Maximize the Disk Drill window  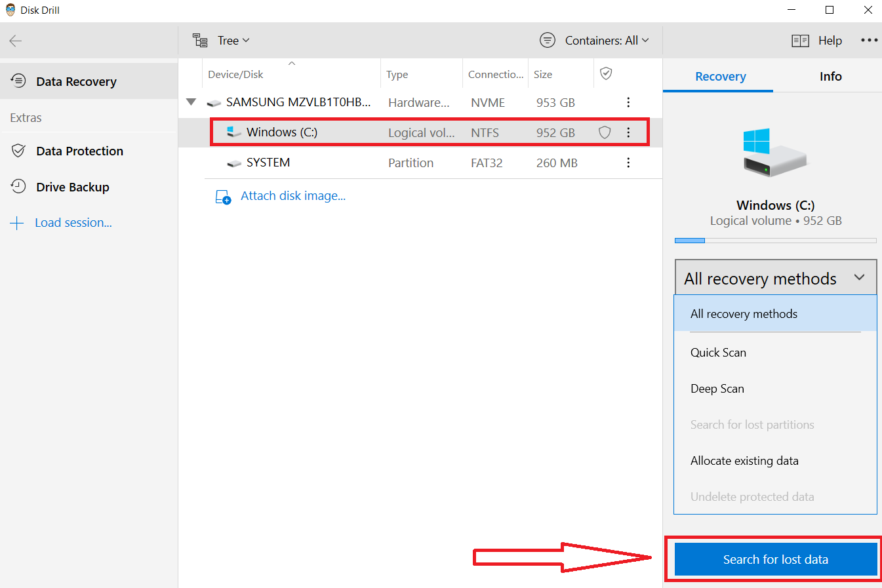coord(830,10)
